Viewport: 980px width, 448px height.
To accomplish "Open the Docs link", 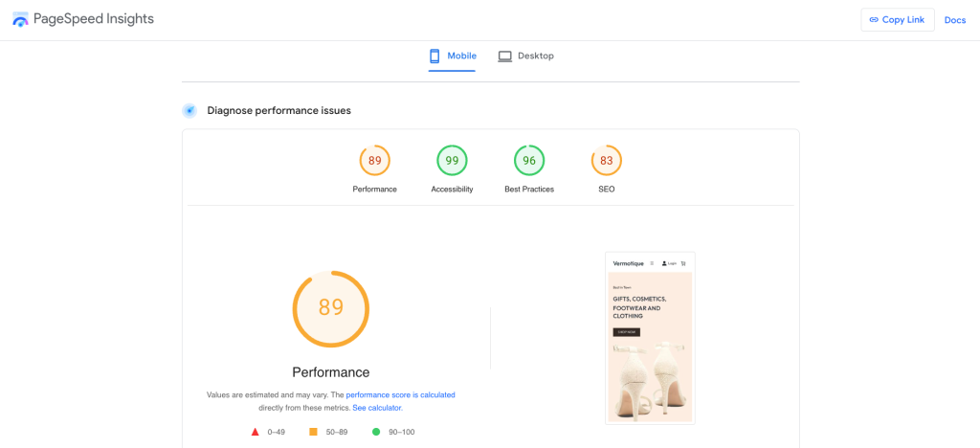I will (x=954, y=20).
